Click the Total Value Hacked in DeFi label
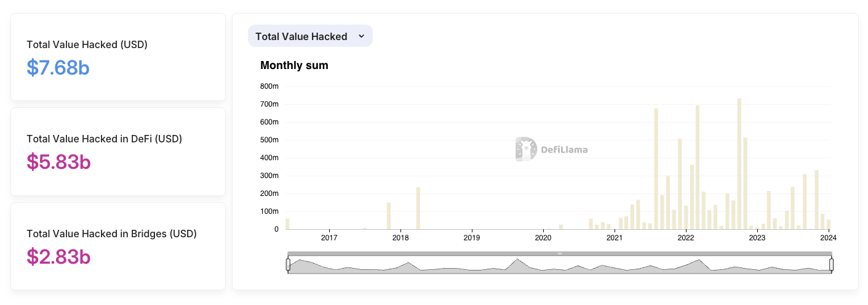Image resolution: width=868 pixels, height=305 pixels. click(104, 139)
